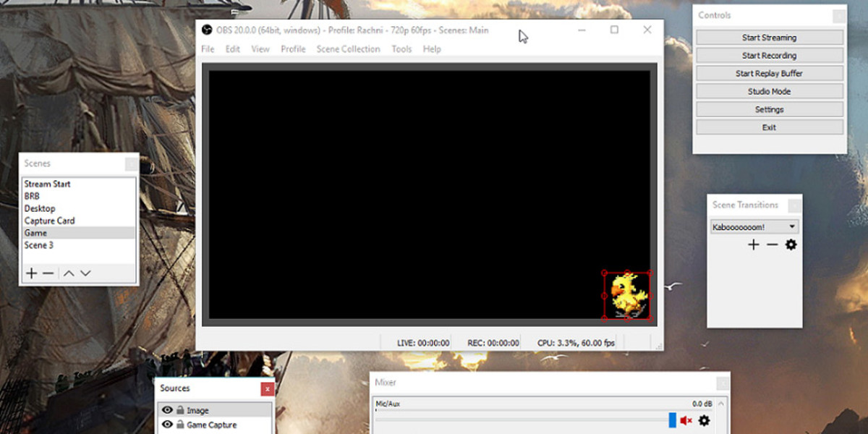Remove scene transition with minus icon
868x434 pixels.
[x=772, y=245]
